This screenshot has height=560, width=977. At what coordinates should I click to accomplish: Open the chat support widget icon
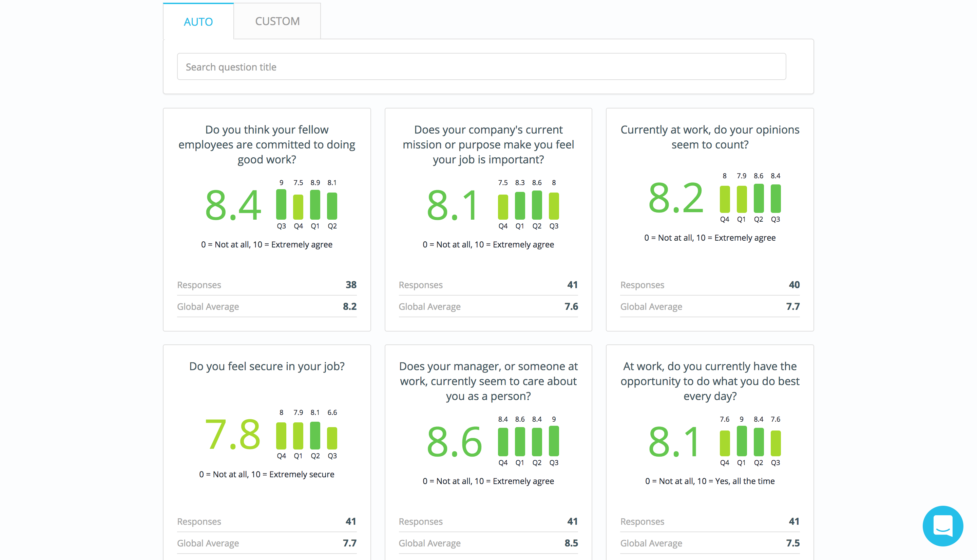point(942,526)
